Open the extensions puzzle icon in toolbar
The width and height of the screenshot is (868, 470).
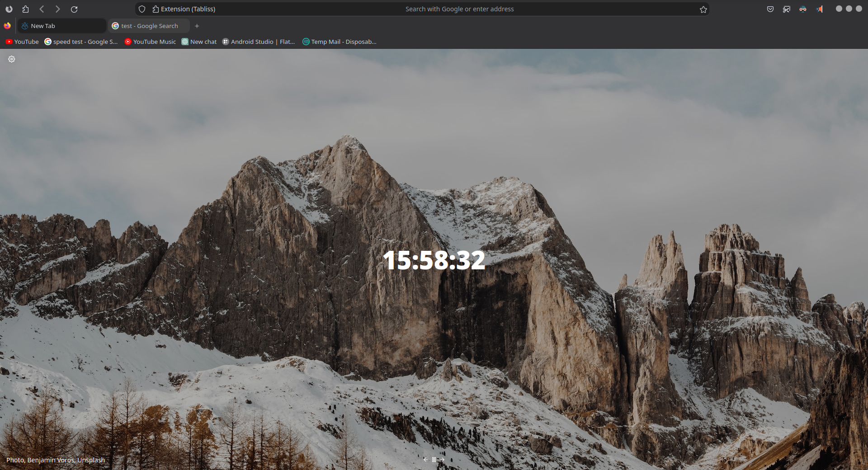click(x=25, y=9)
